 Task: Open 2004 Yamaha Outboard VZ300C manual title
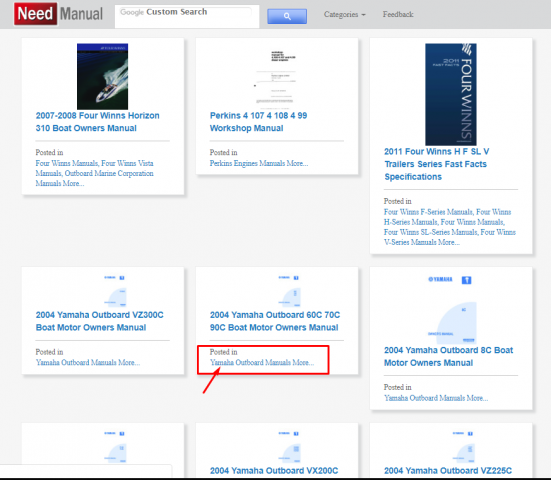99,321
